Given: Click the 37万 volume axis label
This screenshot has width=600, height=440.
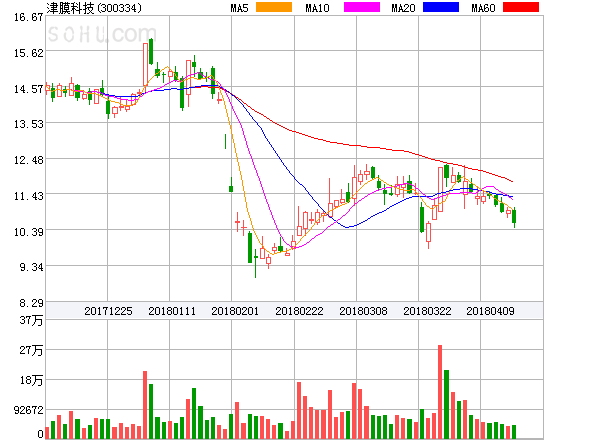Looking at the screenshot, I should click(31, 320).
